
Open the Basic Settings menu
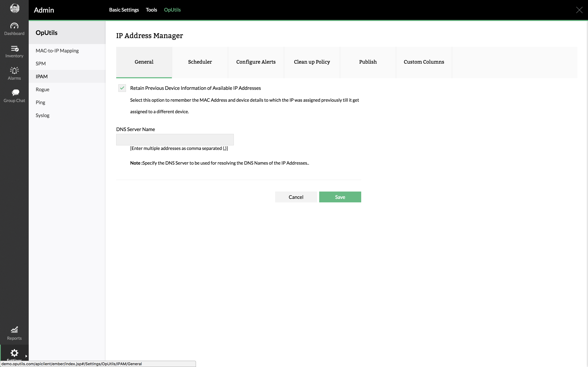click(124, 10)
